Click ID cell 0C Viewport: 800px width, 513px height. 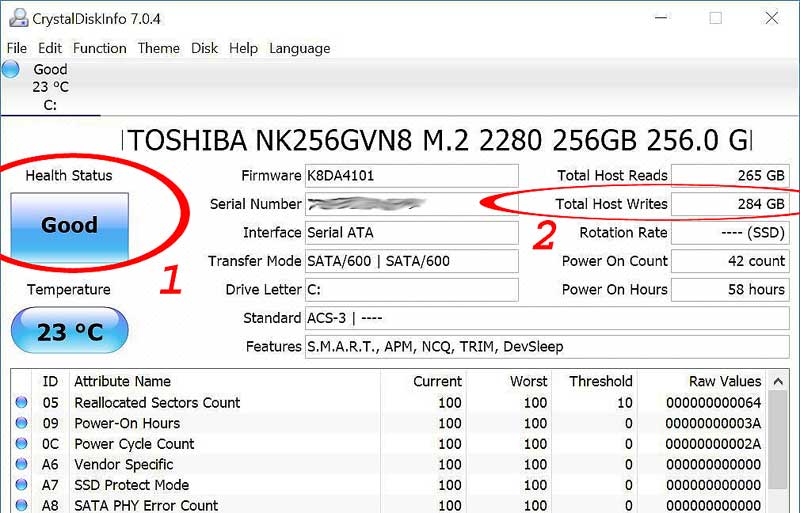[x=50, y=444]
